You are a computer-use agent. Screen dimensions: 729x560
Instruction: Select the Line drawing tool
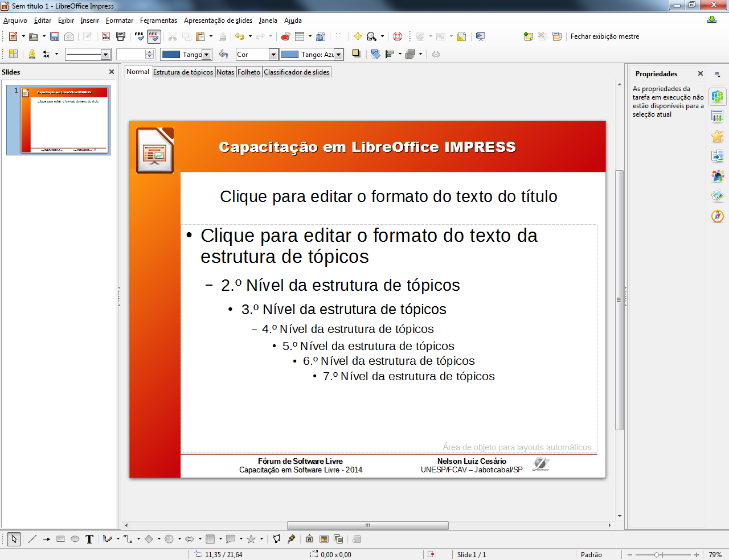tap(32, 539)
